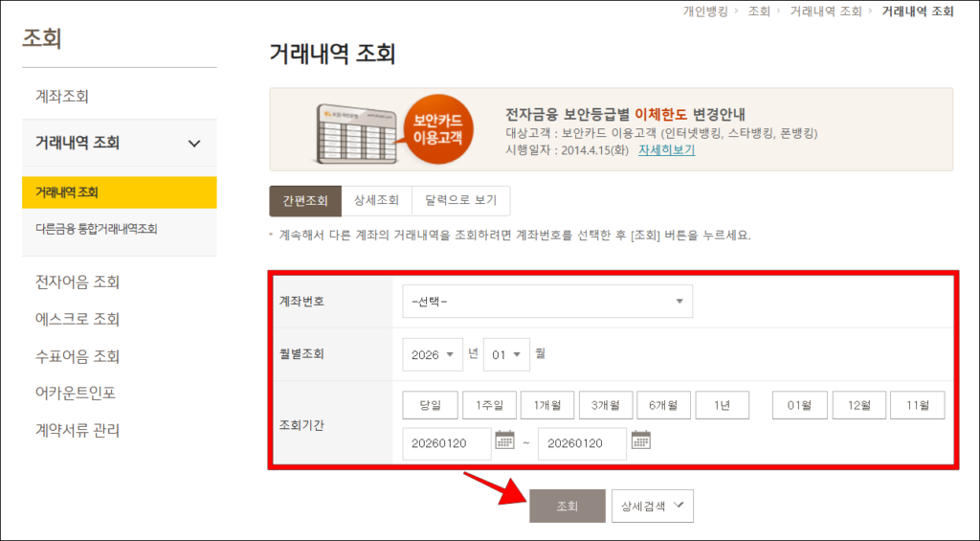Choose the 01월 month shortcut button
The height and width of the screenshot is (541, 980).
pos(800,405)
